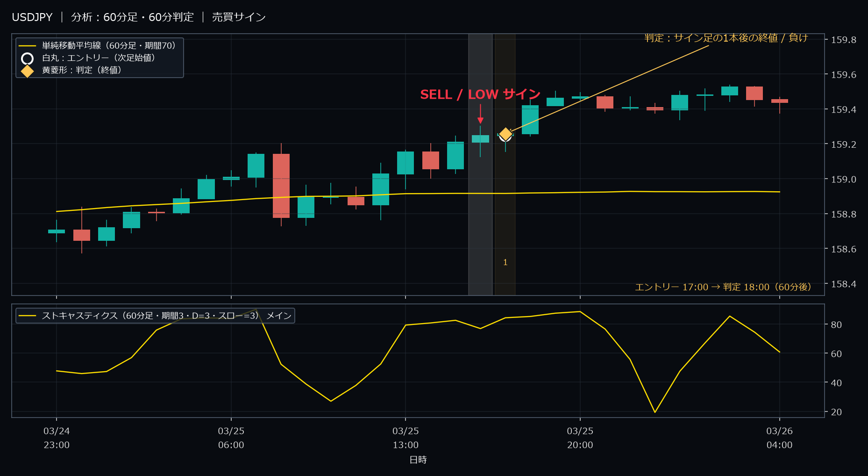Click the time axis label '03/26 04:00'
The width and height of the screenshot is (868, 476).
[x=780, y=438]
